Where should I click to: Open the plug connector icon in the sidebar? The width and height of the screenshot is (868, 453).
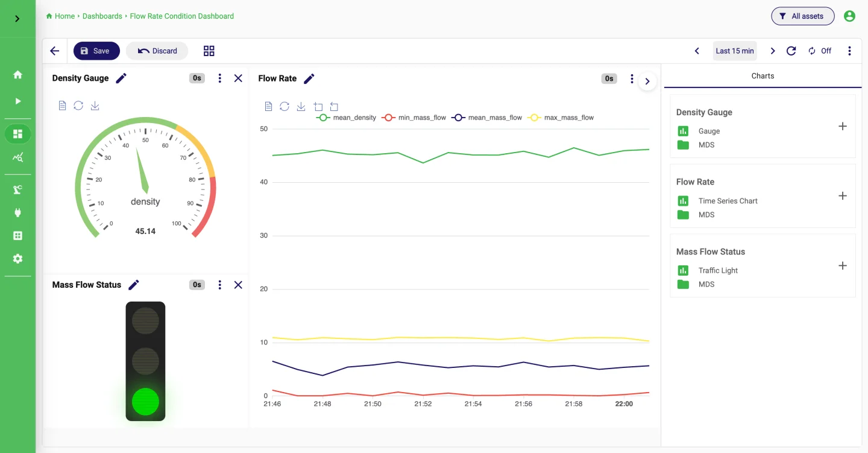coord(17,212)
